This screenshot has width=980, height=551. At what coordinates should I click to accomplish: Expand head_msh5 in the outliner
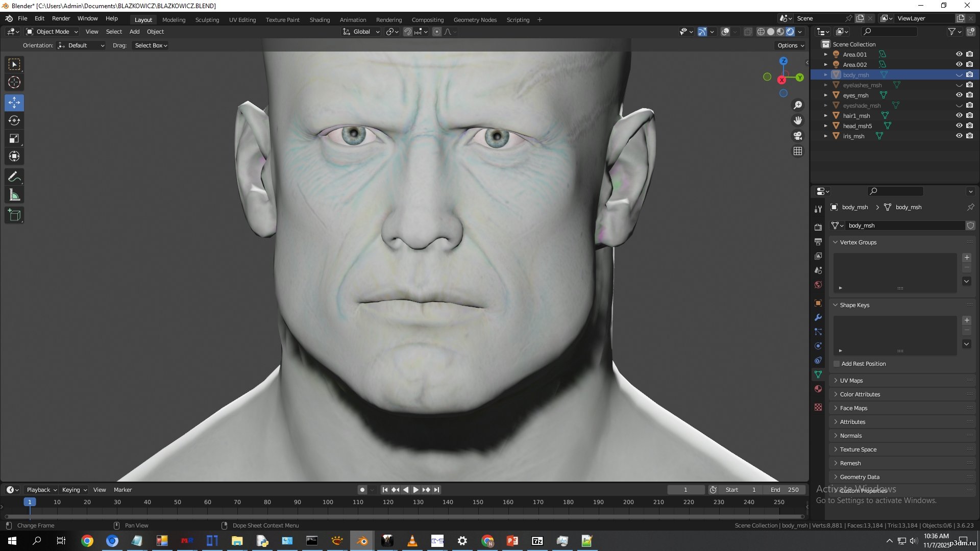pos(825,126)
